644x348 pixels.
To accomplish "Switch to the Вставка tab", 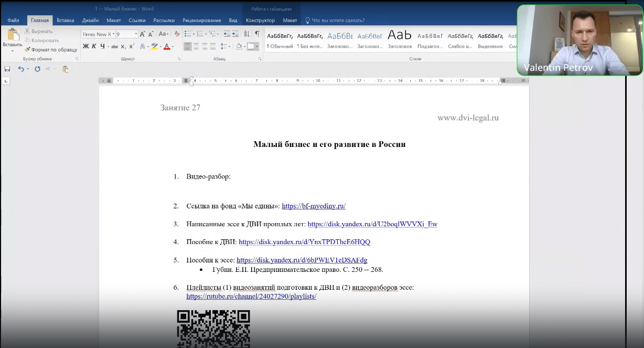I will (66, 20).
